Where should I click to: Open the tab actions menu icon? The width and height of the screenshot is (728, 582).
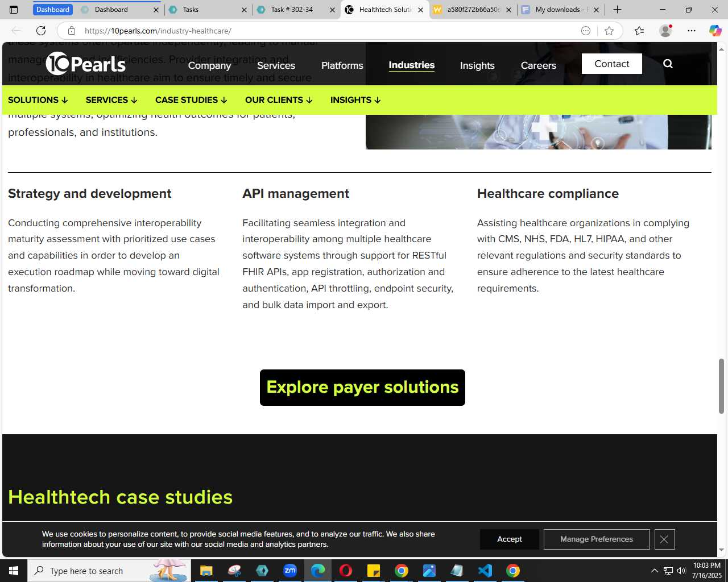(x=14, y=10)
